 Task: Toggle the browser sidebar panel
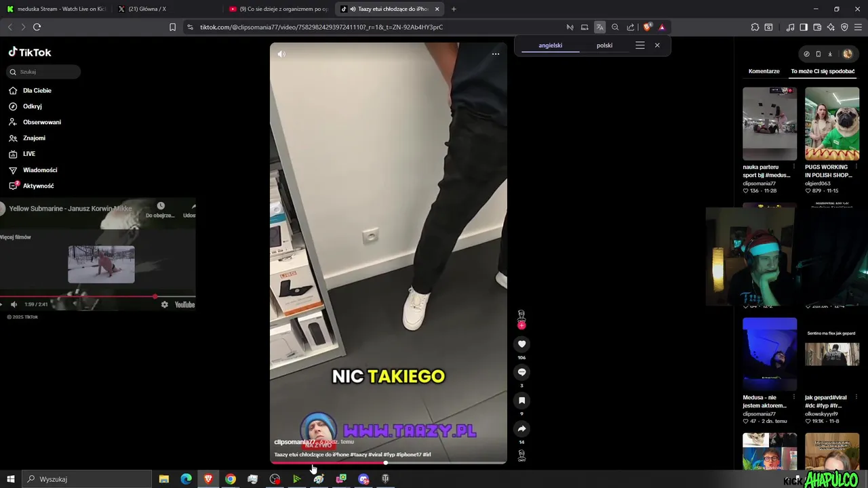804,27
